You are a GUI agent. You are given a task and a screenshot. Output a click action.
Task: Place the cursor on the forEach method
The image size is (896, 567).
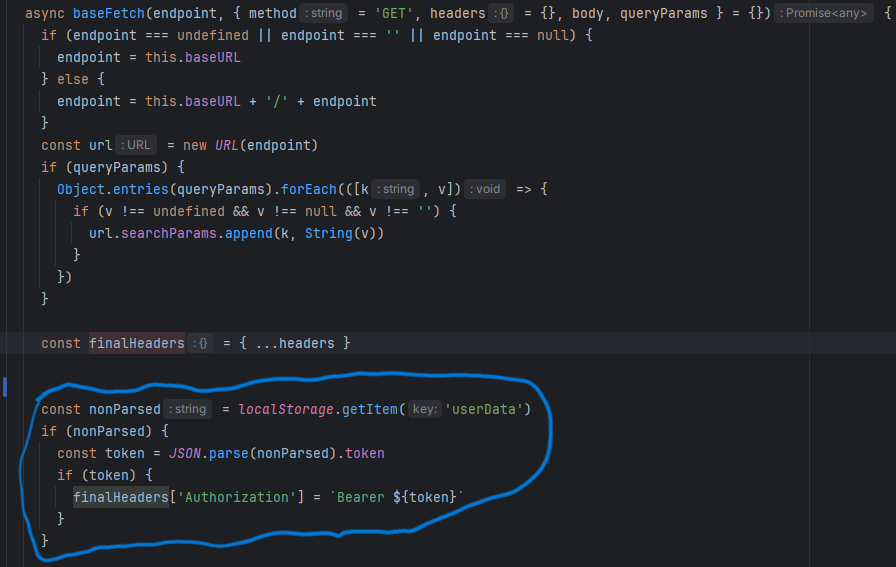(303, 189)
